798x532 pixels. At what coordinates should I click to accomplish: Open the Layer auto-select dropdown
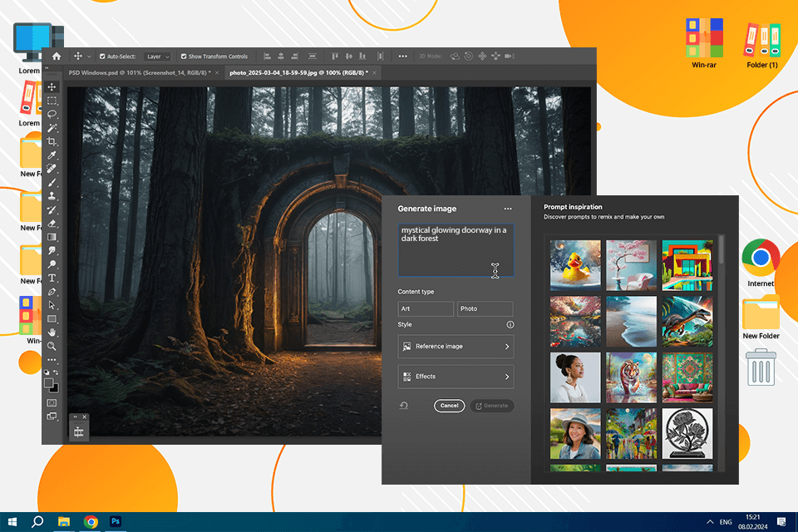[x=157, y=57]
